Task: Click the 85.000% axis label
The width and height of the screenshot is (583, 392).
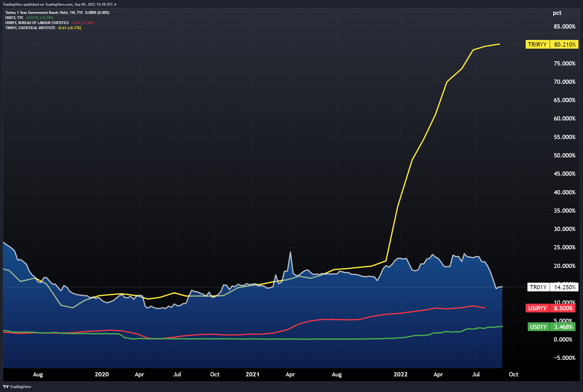Action: pos(564,26)
